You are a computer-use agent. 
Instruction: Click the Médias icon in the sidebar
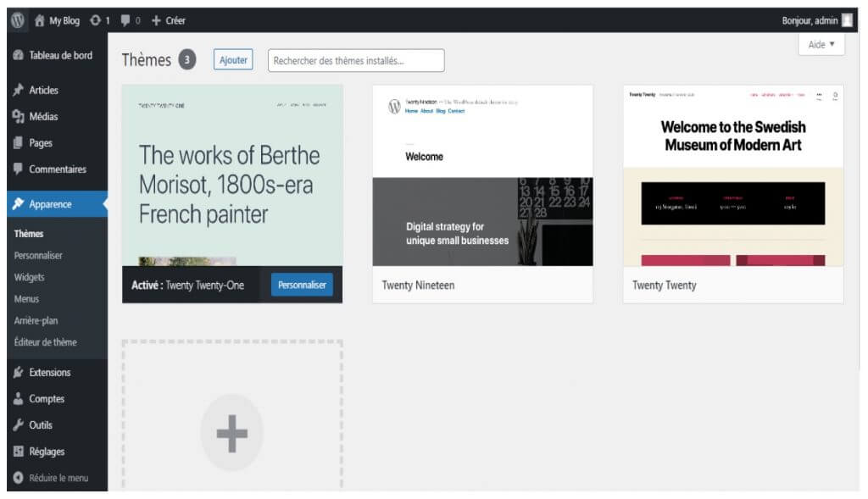(19, 116)
